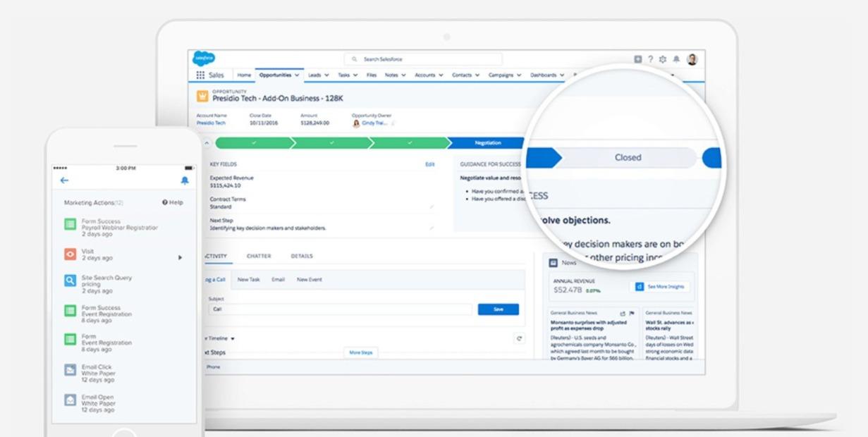
Task: Click the Subject input field
Action: pos(340,309)
